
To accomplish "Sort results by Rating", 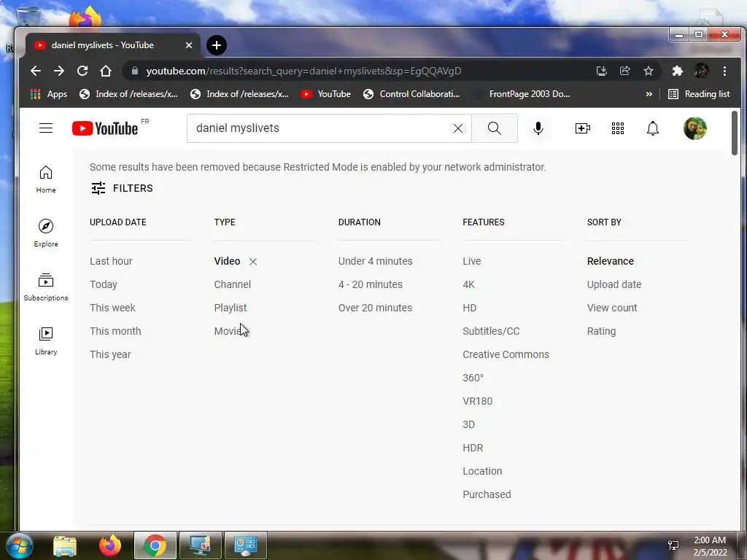I will click(x=601, y=331).
